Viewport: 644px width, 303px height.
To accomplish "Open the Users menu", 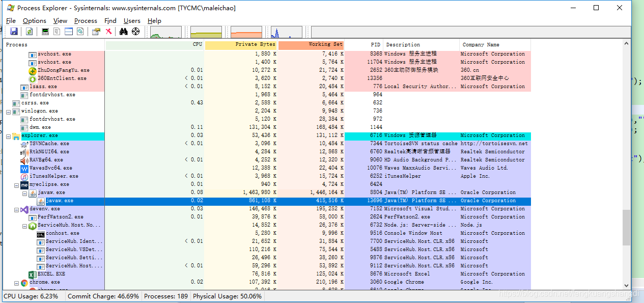I will click(x=132, y=21).
